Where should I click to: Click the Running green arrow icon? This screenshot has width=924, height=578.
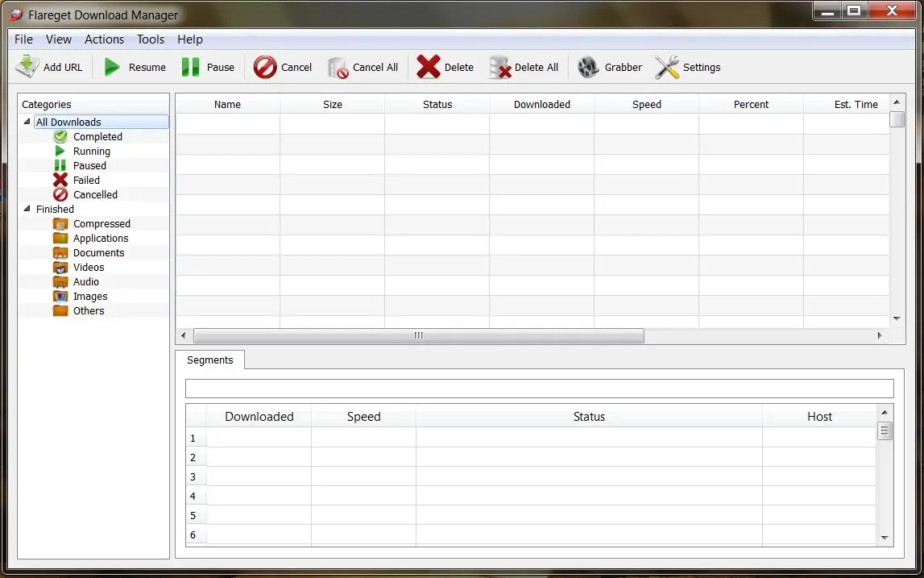(60, 151)
